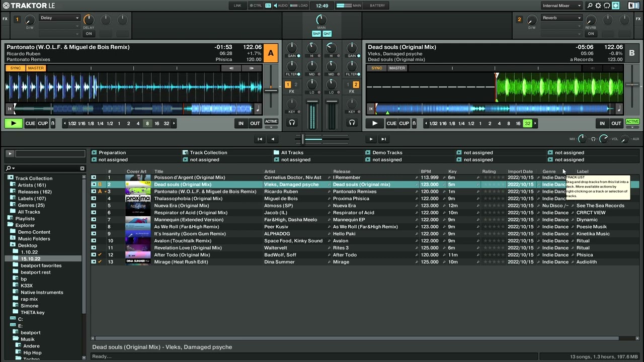Sort tracks by the Artist column header
The width and height of the screenshot is (644, 362).
[x=270, y=171]
